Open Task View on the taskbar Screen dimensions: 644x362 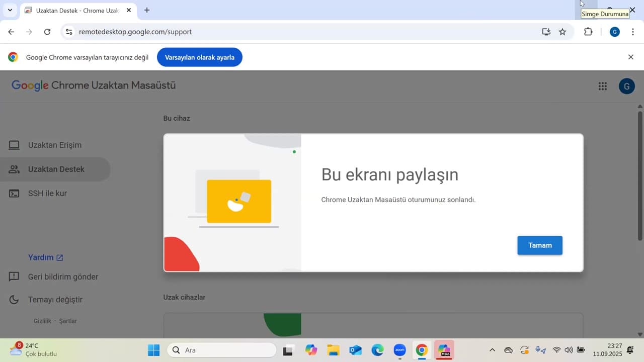[288, 350]
